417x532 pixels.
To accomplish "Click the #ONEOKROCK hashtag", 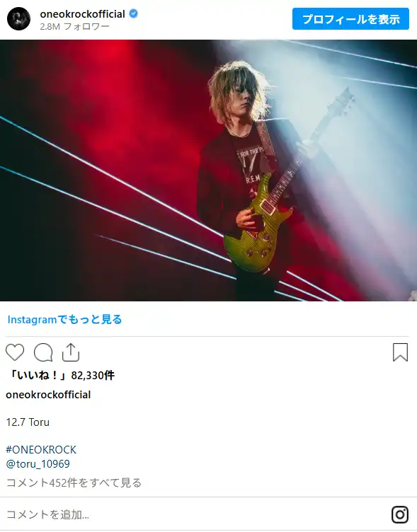I will pos(41,449).
